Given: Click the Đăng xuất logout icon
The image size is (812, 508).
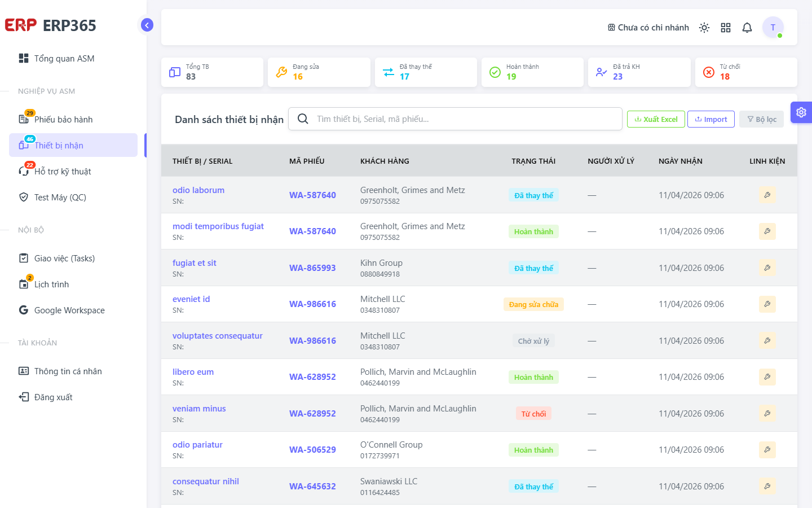Looking at the screenshot, I should pos(24,397).
